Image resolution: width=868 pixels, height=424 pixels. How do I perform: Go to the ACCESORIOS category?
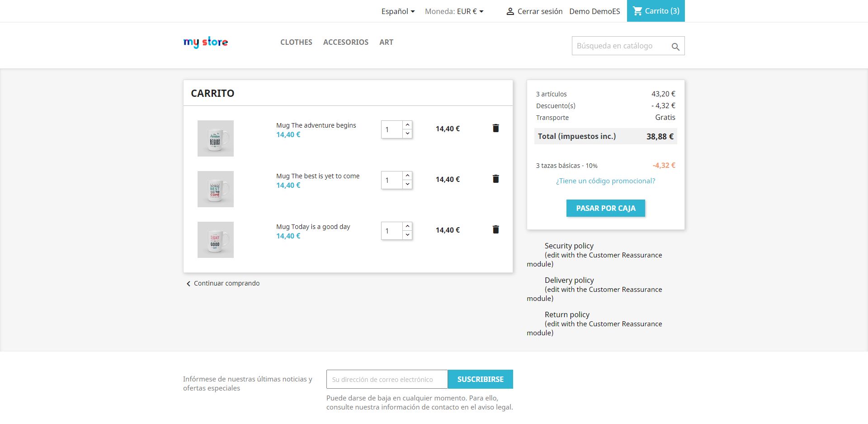[346, 42]
